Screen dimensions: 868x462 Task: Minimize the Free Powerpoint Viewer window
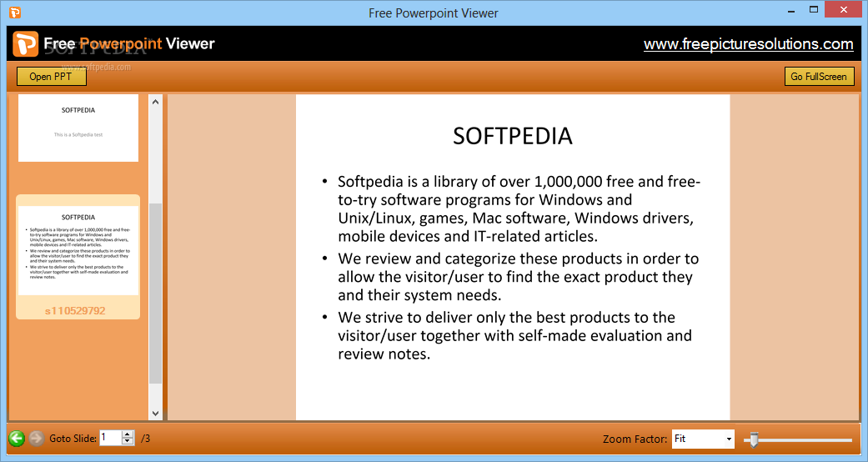[791, 11]
